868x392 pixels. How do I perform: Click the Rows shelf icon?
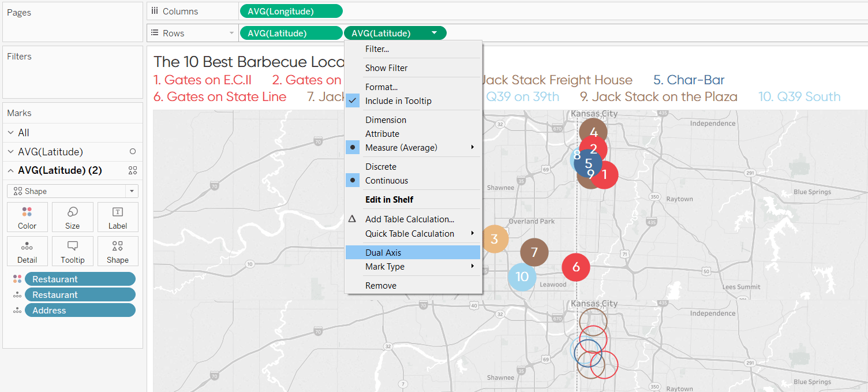click(x=155, y=33)
